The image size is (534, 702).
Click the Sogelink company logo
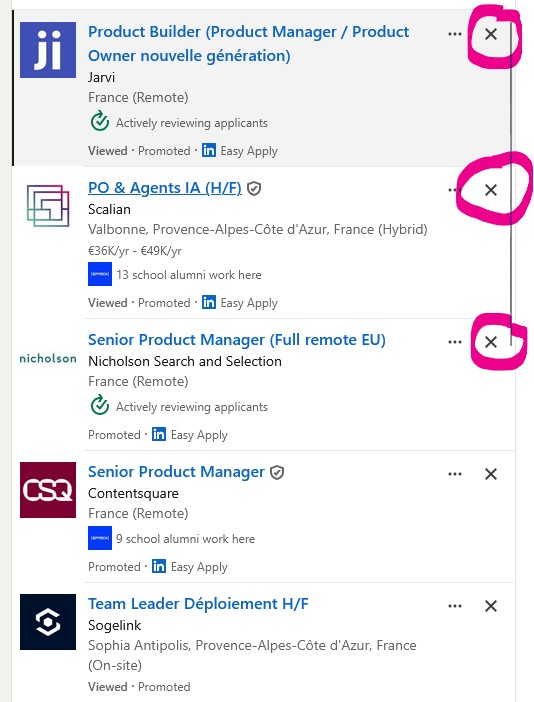[x=48, y=622]
